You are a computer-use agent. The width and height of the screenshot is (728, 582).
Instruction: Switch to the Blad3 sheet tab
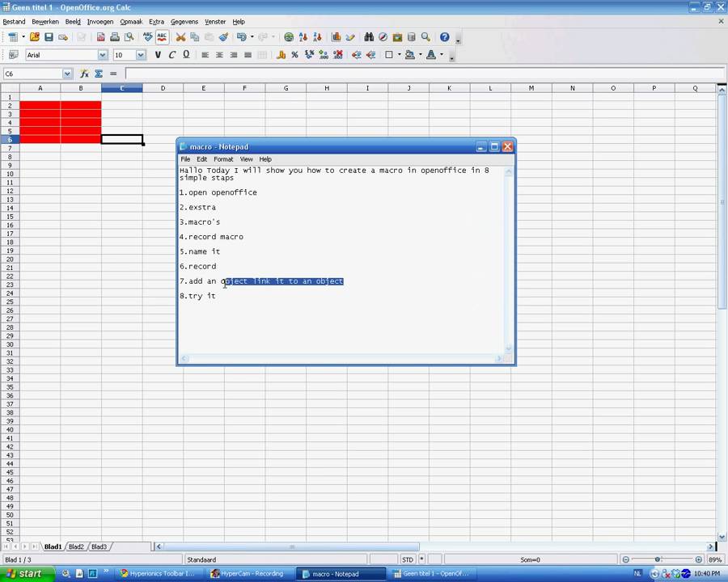click(99, 546)
